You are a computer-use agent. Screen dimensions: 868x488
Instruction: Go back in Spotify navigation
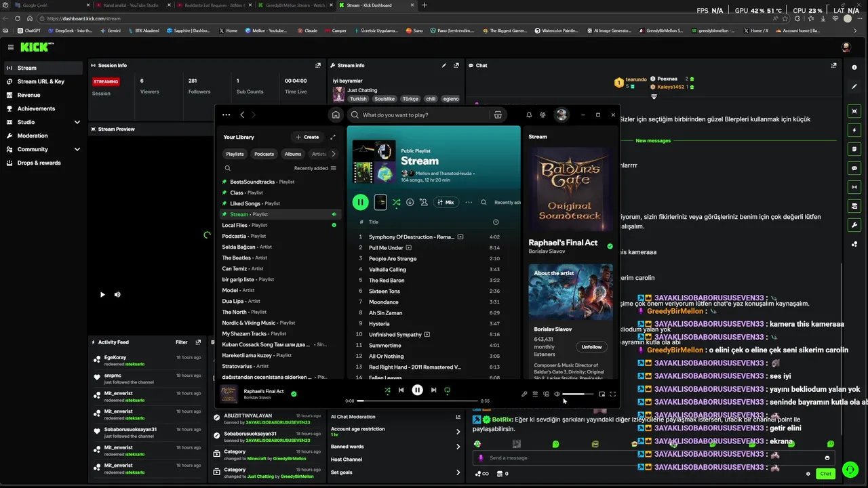(242, 115)
